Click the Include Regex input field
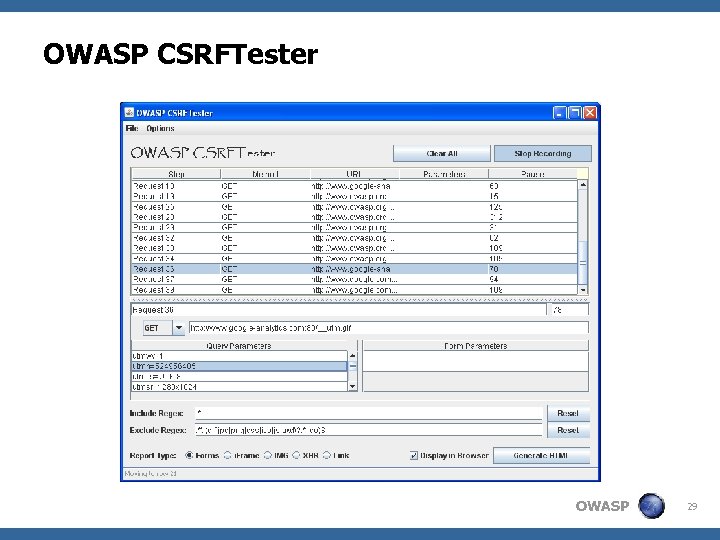 [x=369, y=413]
